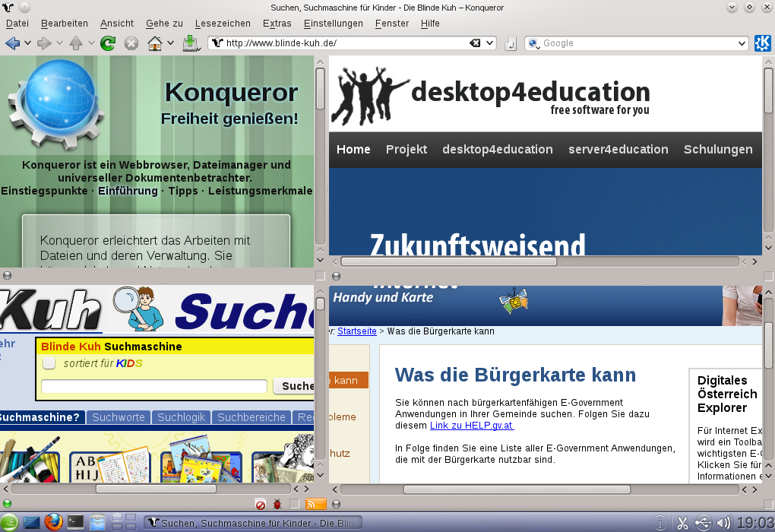Activate Konqueror intro view via its grey indicator

(7, 275)
